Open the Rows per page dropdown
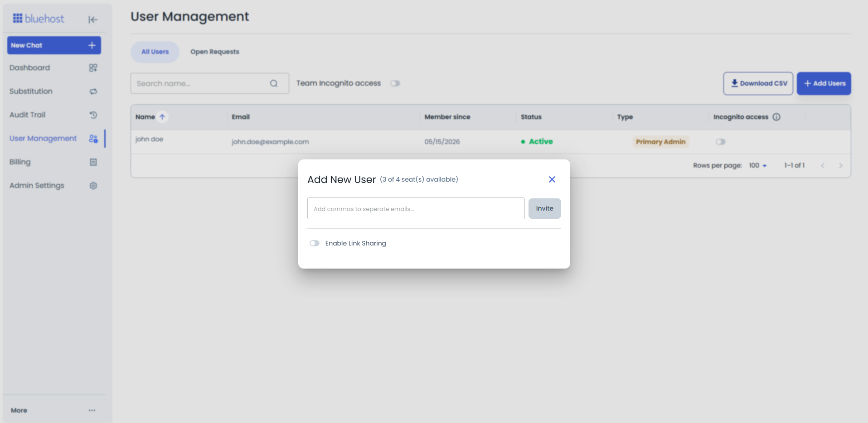 click(758, 166)
